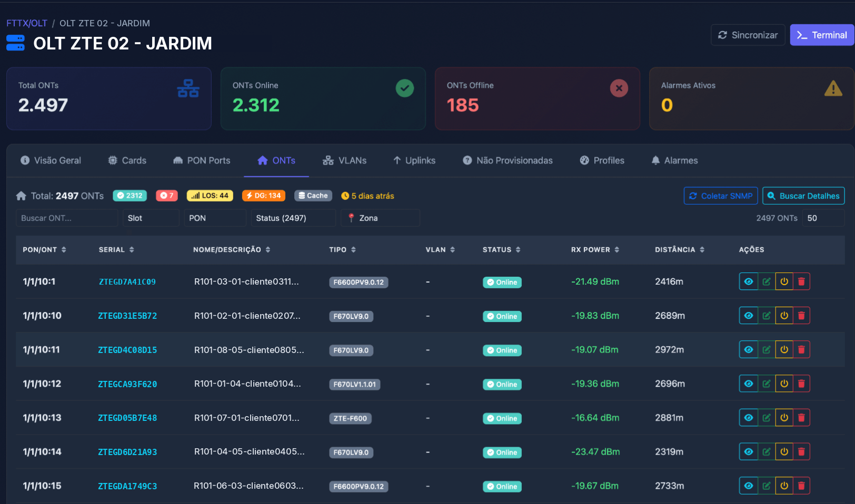Screen dimensions: 855x504
Task: Open serial ZTEGD7A41C09 link
Action: click(x=127, y=282)
